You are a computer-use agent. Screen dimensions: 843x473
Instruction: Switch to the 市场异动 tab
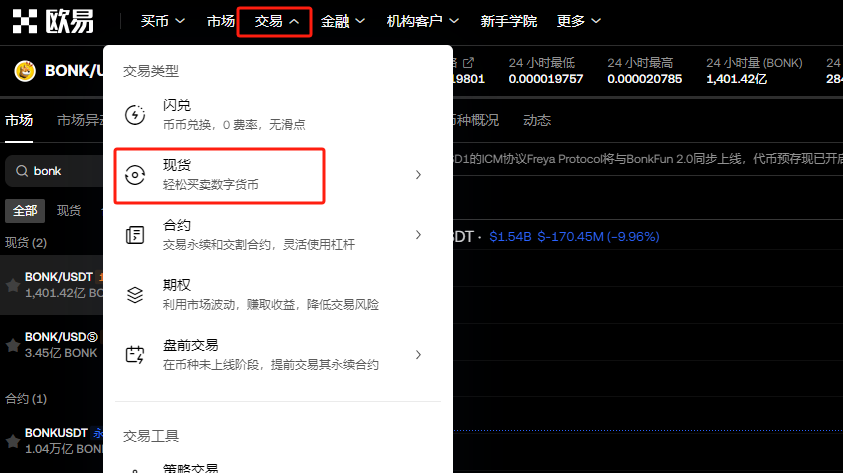80,120
